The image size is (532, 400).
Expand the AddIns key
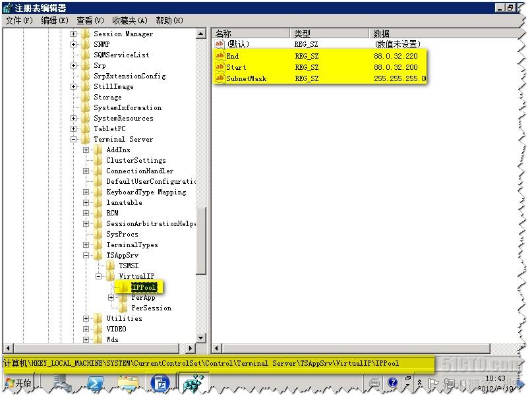pos(86,150)
